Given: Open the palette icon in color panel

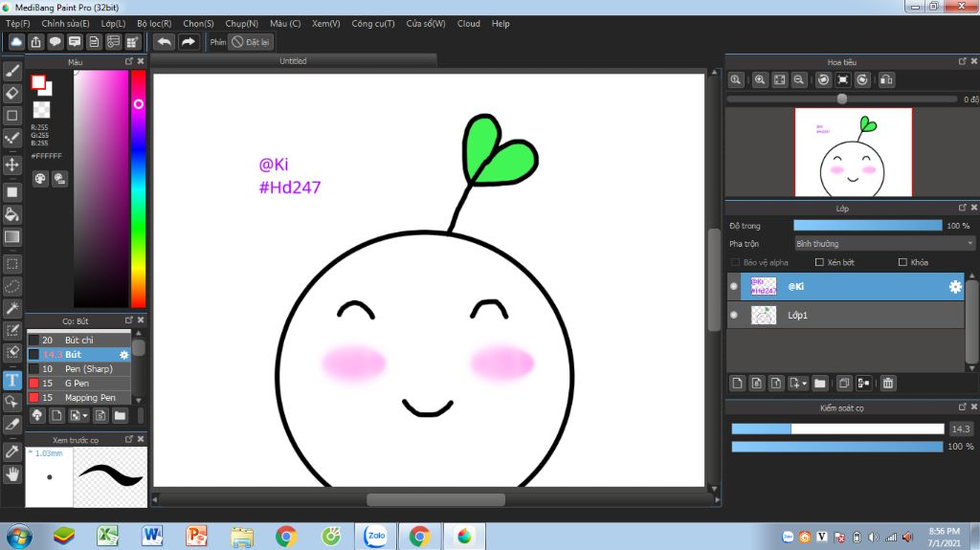Looking at the screenshot, I should [x=40, y=179].
